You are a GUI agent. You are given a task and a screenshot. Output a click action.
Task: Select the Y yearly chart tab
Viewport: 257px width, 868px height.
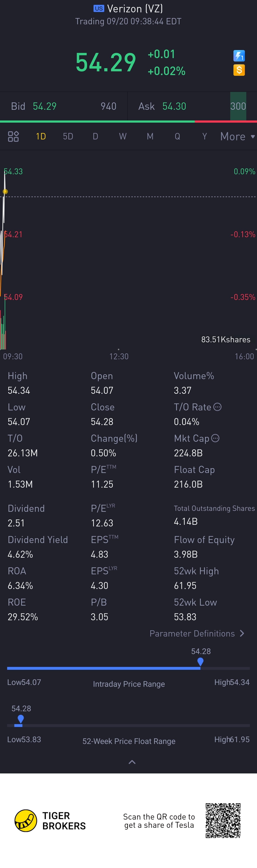pos(204,136)
